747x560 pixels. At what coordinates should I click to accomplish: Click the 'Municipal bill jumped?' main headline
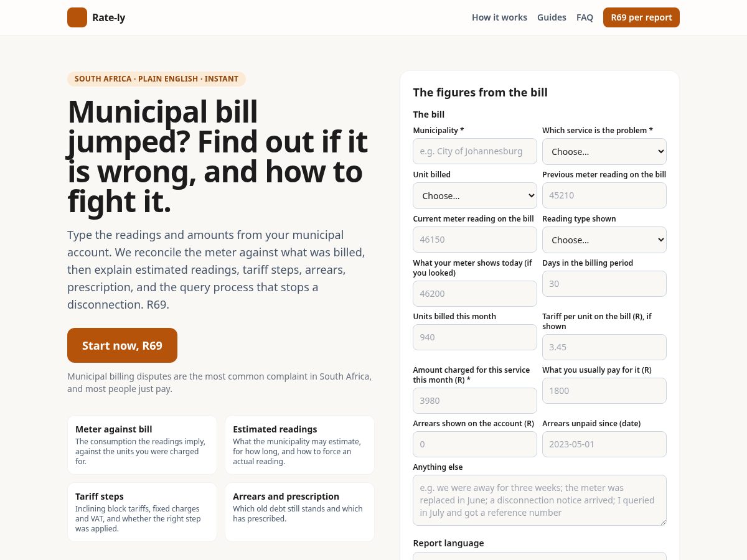218,156
